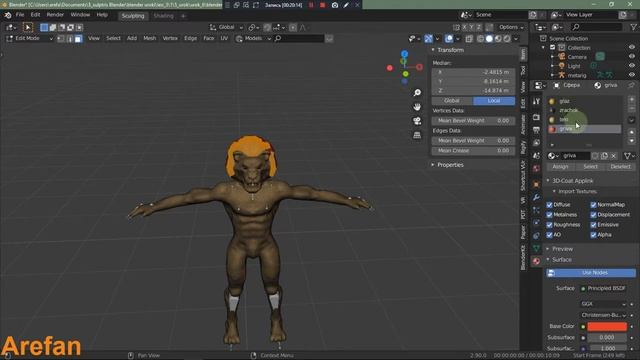Click the Blender logo menu icon
Image resolution: width=640 pixels, height=360 pixels.
click(x=8, y=15)
